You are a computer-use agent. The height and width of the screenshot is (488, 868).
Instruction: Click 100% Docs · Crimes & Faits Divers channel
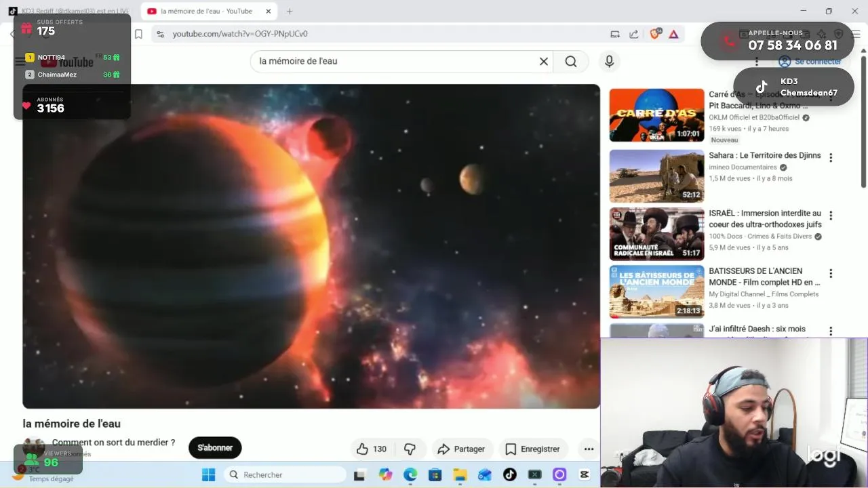coord(760,237)
